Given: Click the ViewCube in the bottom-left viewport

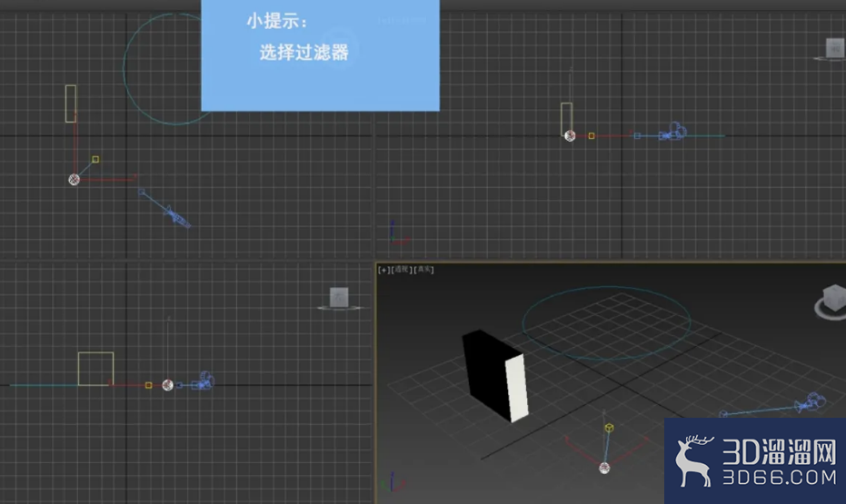Looking at the screenshot, I should (339, 297).
